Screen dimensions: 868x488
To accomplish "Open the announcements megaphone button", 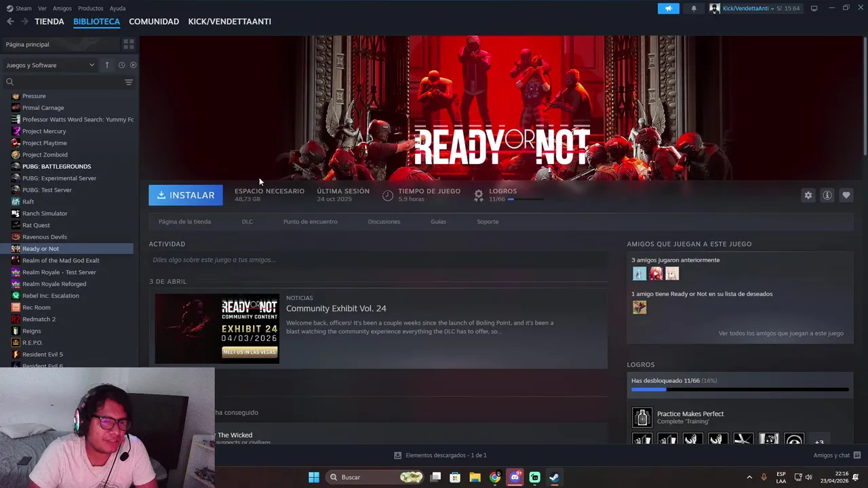I will pyautogui.click(x=669, y=8).
